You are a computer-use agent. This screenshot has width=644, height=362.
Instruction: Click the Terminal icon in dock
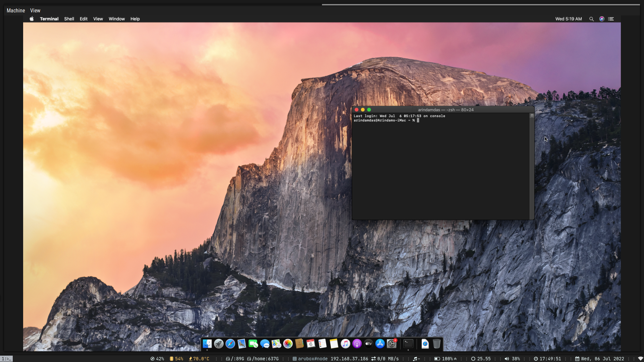point(408,344)
